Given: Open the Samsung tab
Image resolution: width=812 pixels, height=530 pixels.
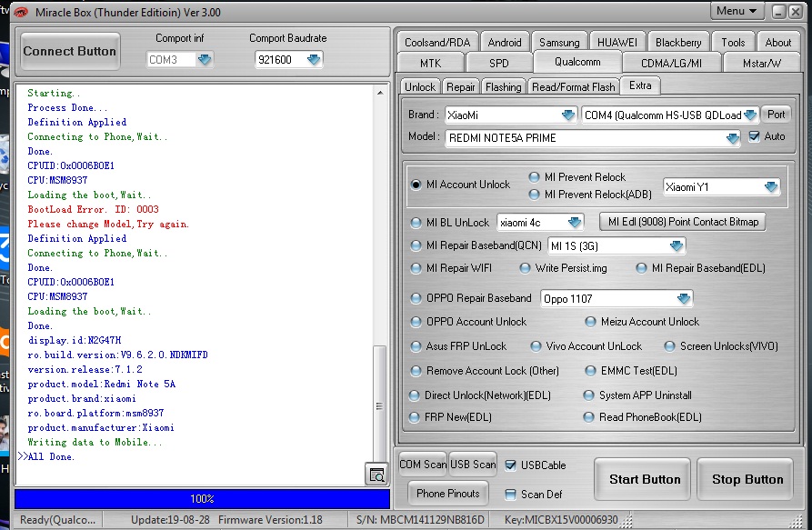Looking at the screenshot, I should (x=559, y=42).
